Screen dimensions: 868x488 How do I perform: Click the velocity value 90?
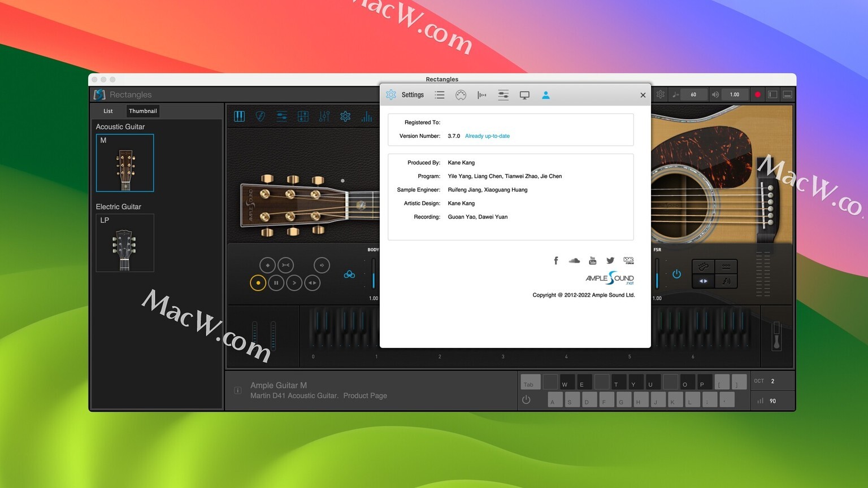point(772,401)
